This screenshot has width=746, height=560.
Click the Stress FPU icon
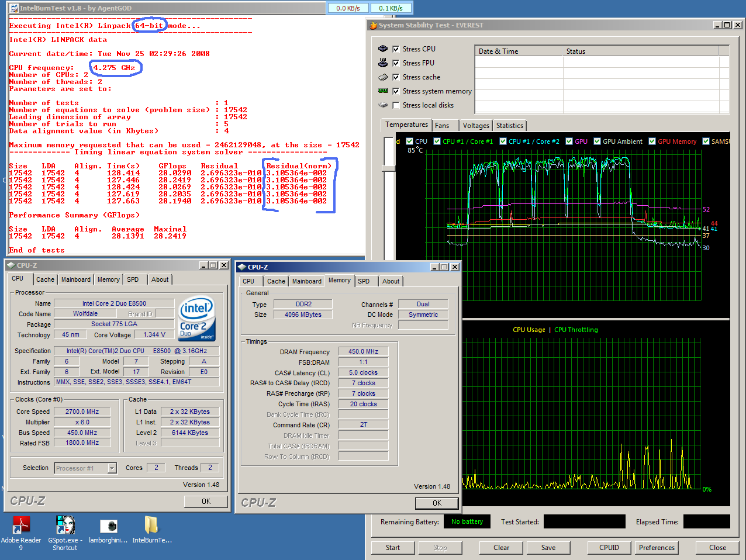[383, 63]
